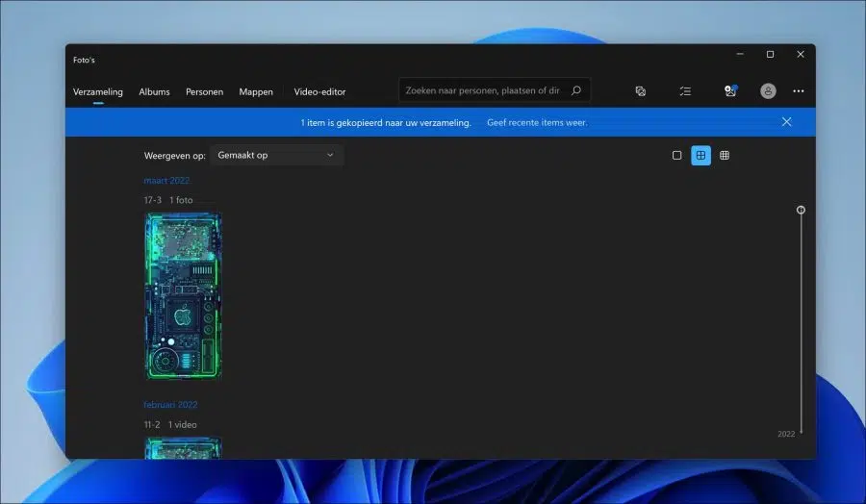
Task: Open the account profile avatar
Action: pos(768,91)
